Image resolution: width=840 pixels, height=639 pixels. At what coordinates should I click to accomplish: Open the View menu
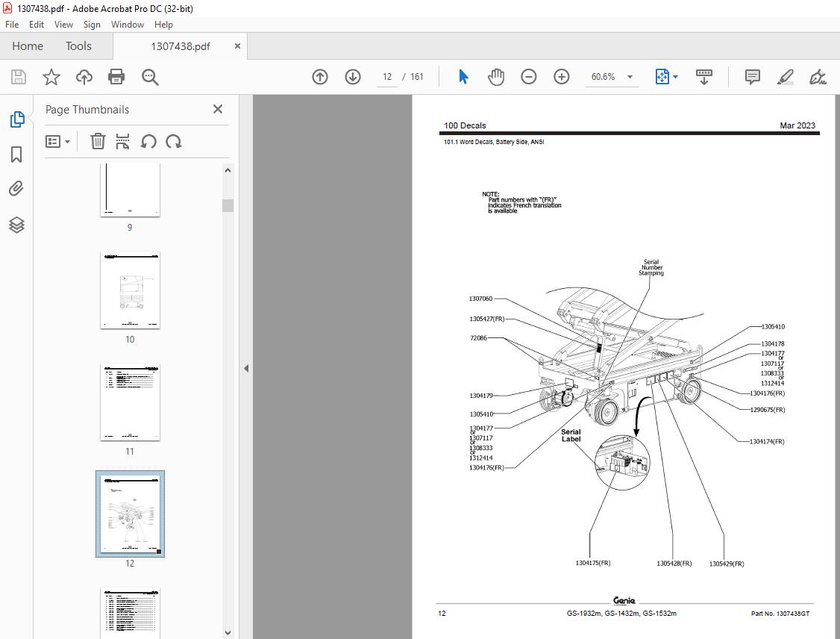pos(63,25)
